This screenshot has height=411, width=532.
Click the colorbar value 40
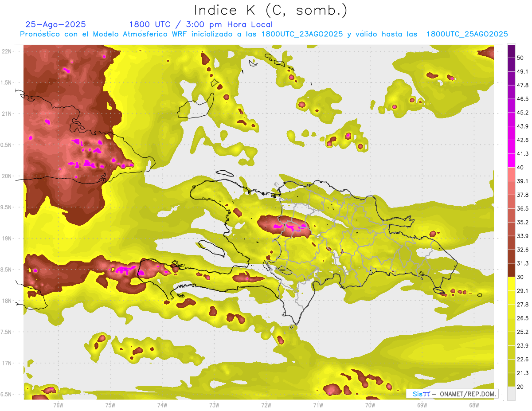tap(520, 168)
